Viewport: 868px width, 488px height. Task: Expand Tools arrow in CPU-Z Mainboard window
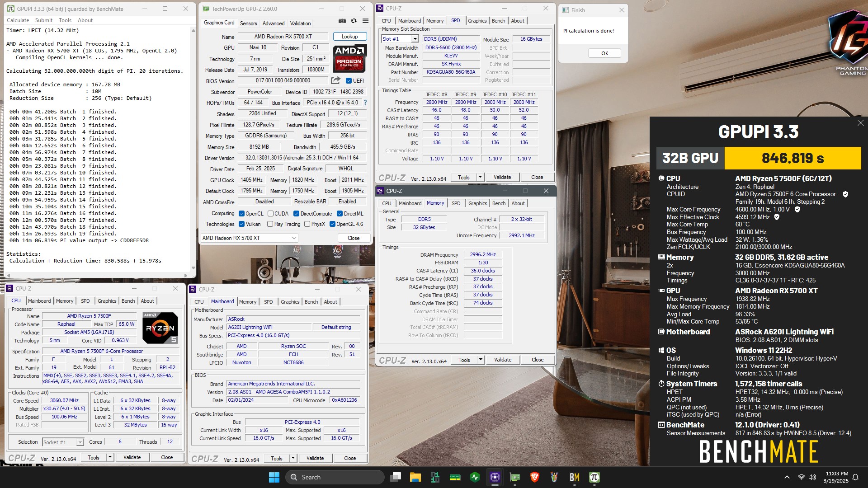click(x=293, y=458)
